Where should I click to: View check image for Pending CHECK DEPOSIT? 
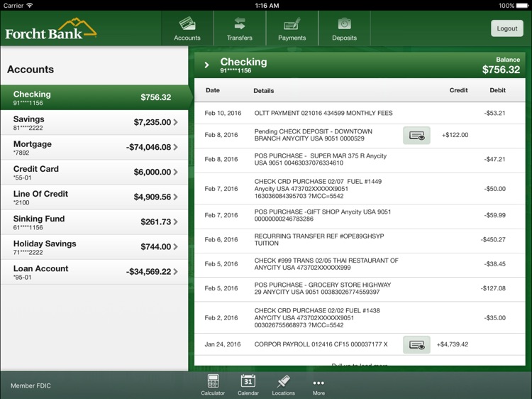pos(416,136)
